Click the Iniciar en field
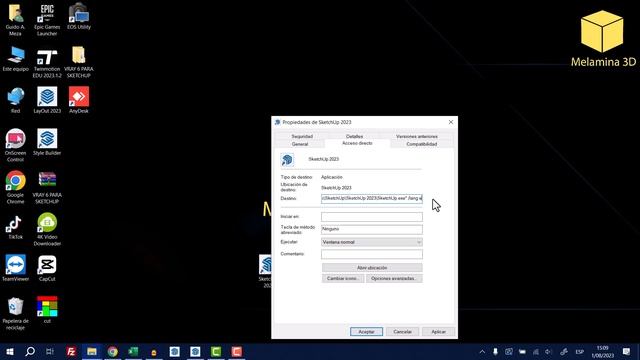Screen dimensions: 640x360 click(x=371, y=217)
